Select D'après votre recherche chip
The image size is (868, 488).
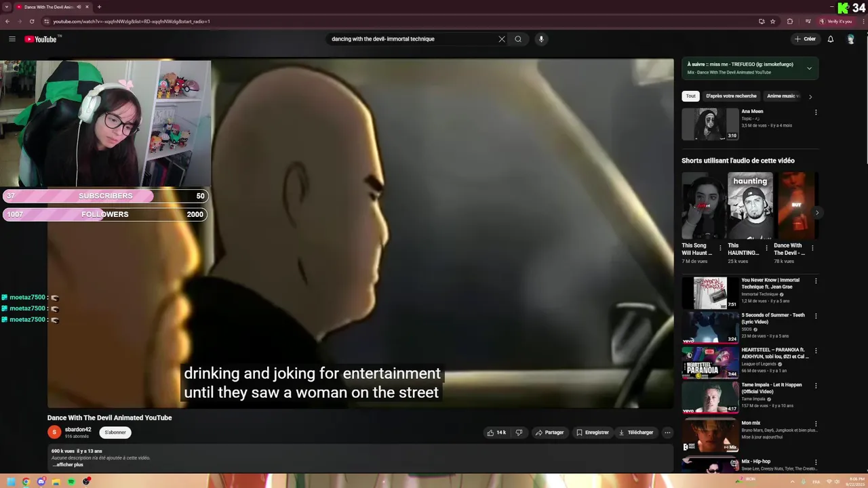tap(731, 96)
